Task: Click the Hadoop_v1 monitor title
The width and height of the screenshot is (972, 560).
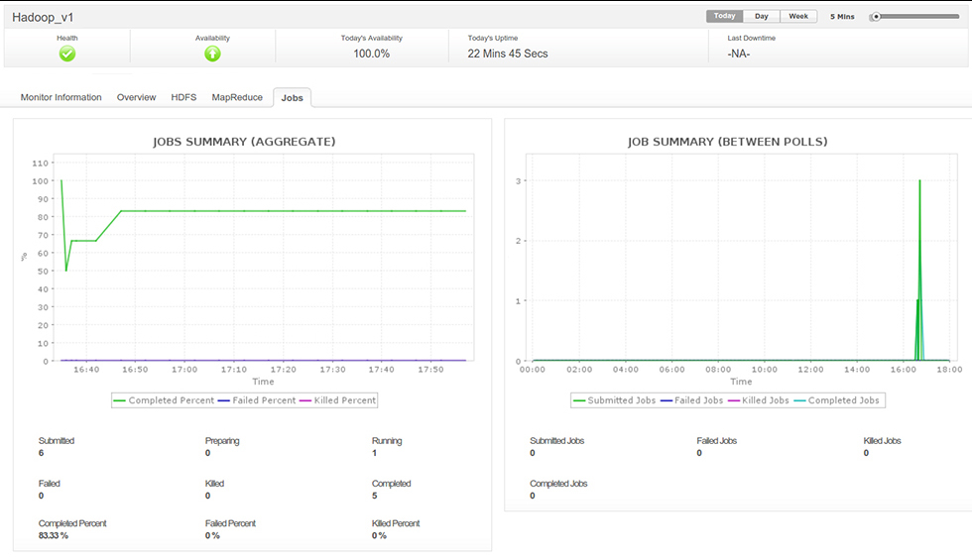Action: point(43,17)
